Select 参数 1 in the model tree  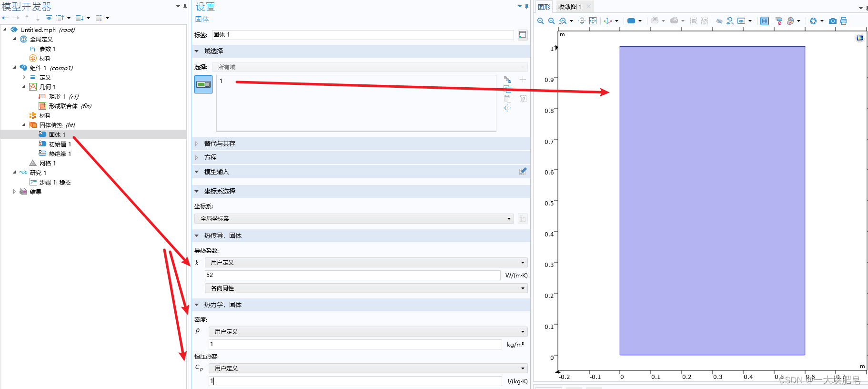48,49
